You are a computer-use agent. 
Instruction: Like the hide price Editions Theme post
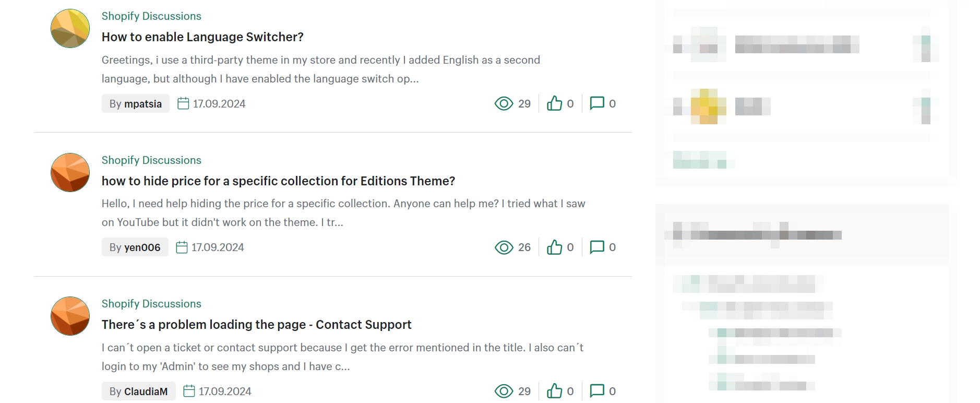point(554,247)
